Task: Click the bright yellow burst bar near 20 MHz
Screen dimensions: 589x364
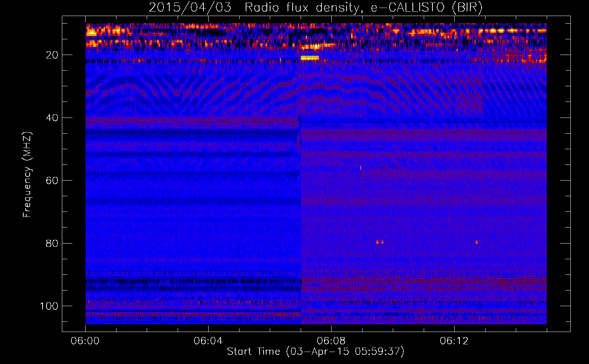Action: pos(310,58)
